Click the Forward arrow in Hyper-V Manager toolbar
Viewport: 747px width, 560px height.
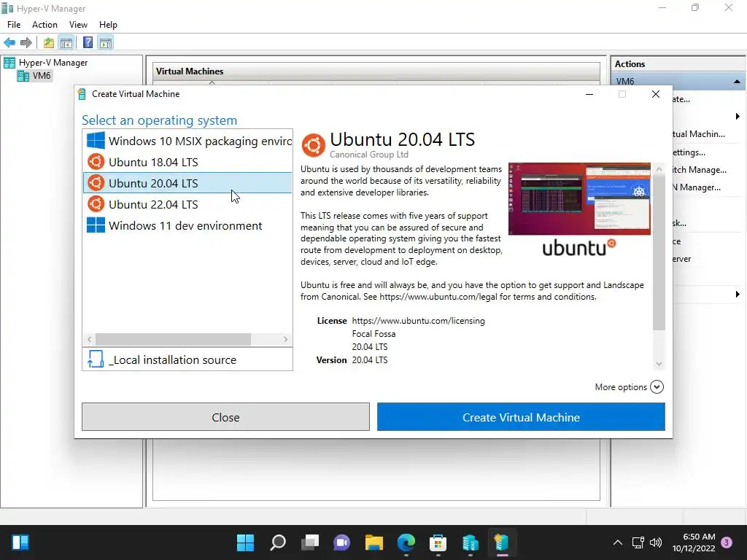tap(26, 43)
